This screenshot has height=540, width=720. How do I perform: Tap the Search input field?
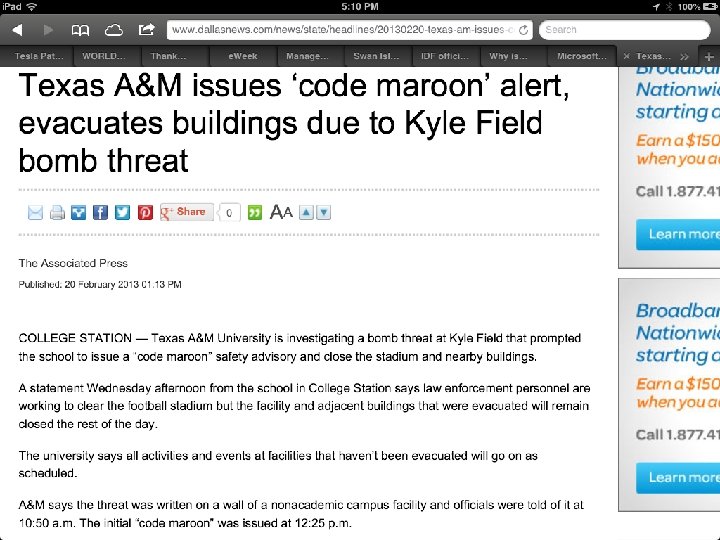(625, 30)
